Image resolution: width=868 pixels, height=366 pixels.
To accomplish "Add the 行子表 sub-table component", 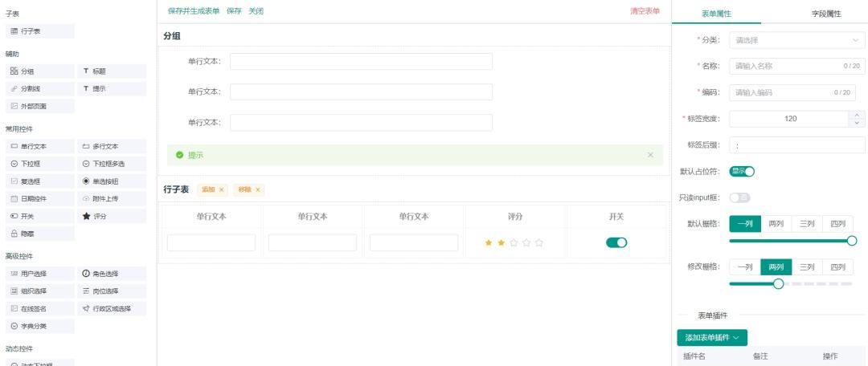I will (x=40, y=31).
